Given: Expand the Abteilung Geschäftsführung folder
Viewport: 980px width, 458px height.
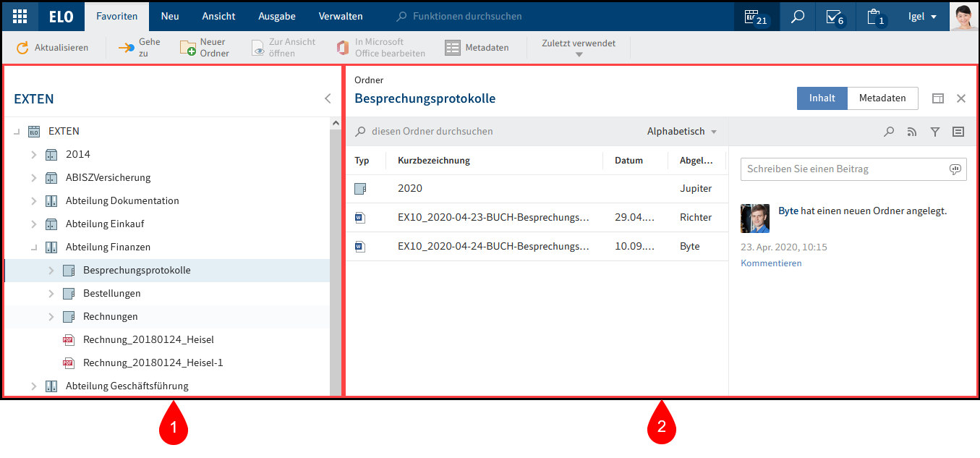Looking at the screenshot, I should [x=34, y=386].
